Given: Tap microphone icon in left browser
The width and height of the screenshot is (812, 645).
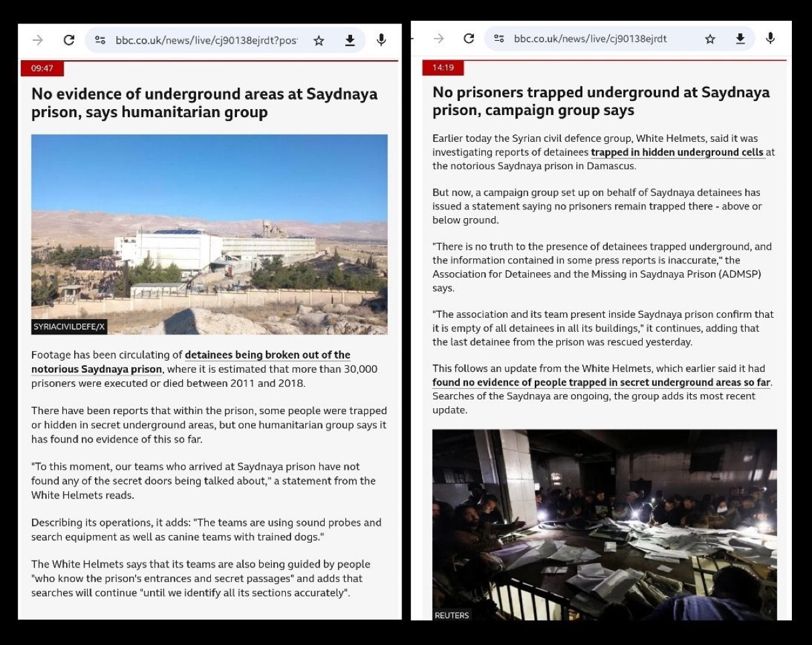Looking at the screenshot, I should (381, 40).
